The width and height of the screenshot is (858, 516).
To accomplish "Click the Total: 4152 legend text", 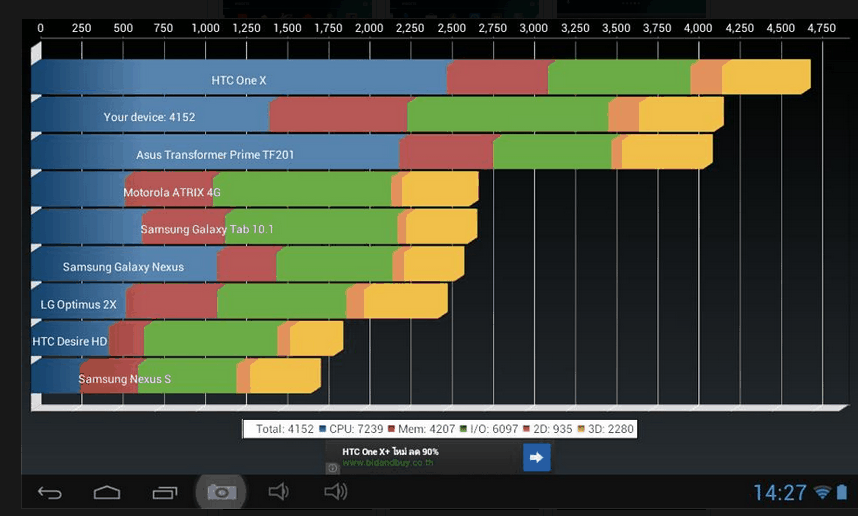I will pos(285,429).
